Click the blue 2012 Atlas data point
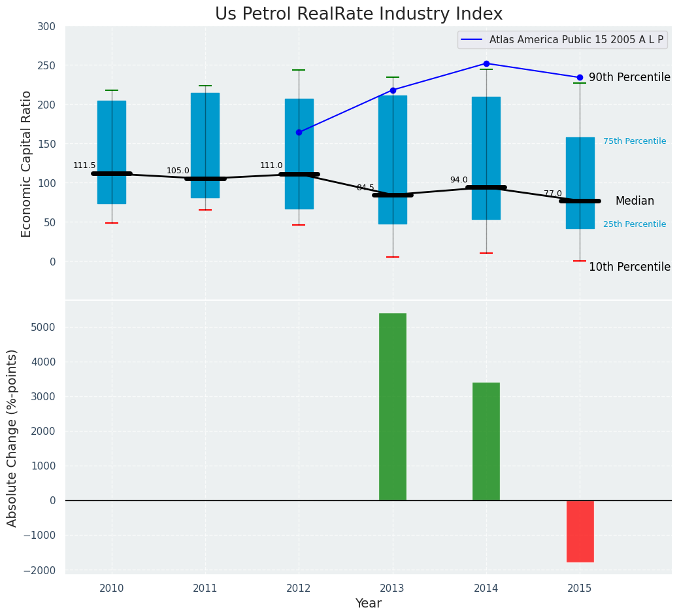Screen dimensions: 679x616 pyautogui.click(x=299, y=132)
